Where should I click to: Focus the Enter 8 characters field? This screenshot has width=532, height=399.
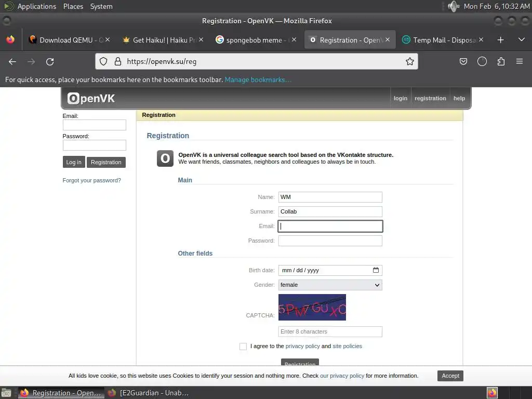[x=330, y=332]
